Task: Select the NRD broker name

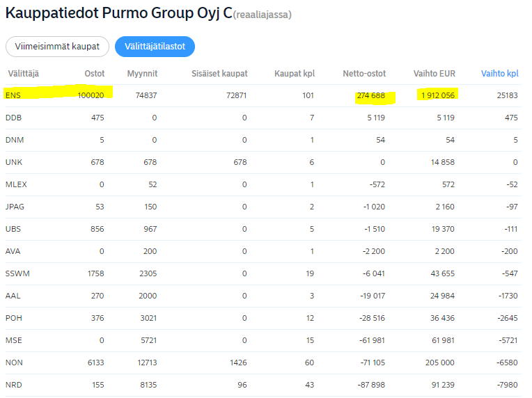Action: [14, 385]
